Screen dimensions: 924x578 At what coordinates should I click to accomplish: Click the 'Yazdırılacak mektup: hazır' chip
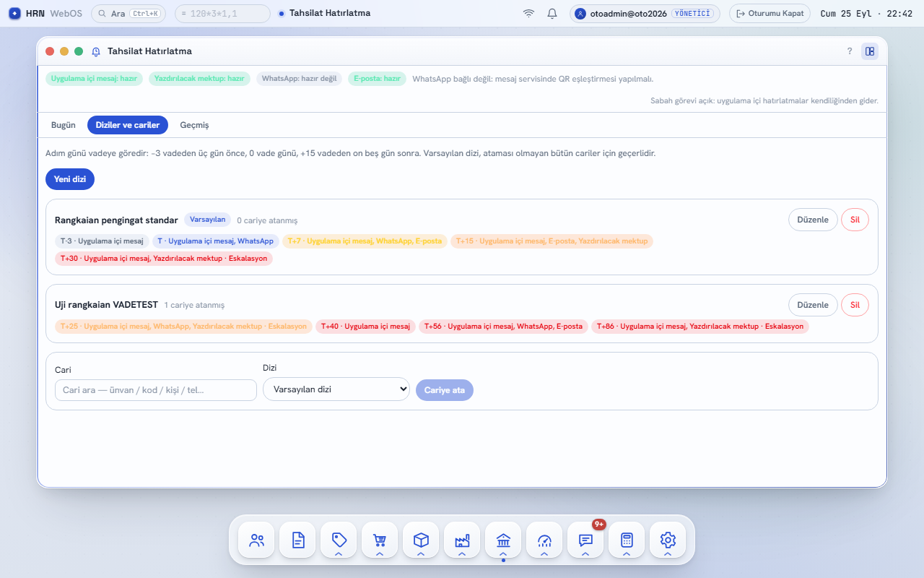[199, 79]
